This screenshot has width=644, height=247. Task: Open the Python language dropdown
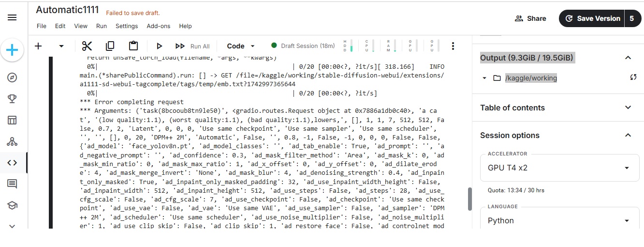coord(561,220)
